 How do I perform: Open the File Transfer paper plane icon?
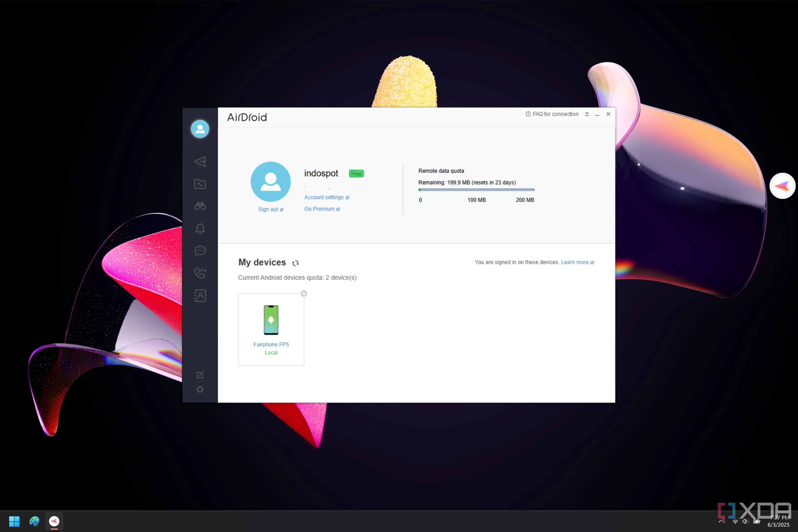tap(200, 161)
